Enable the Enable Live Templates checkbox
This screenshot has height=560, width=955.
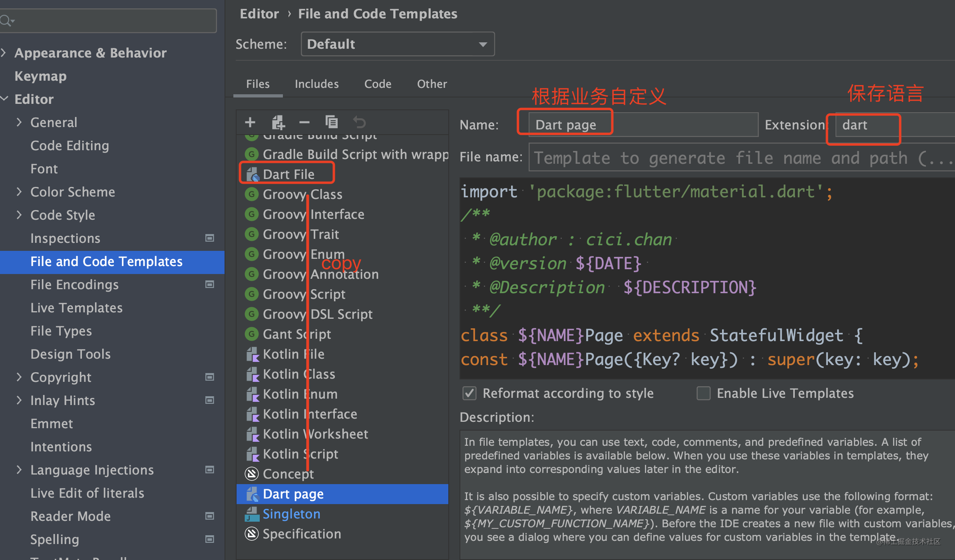[x=703, y=393]
